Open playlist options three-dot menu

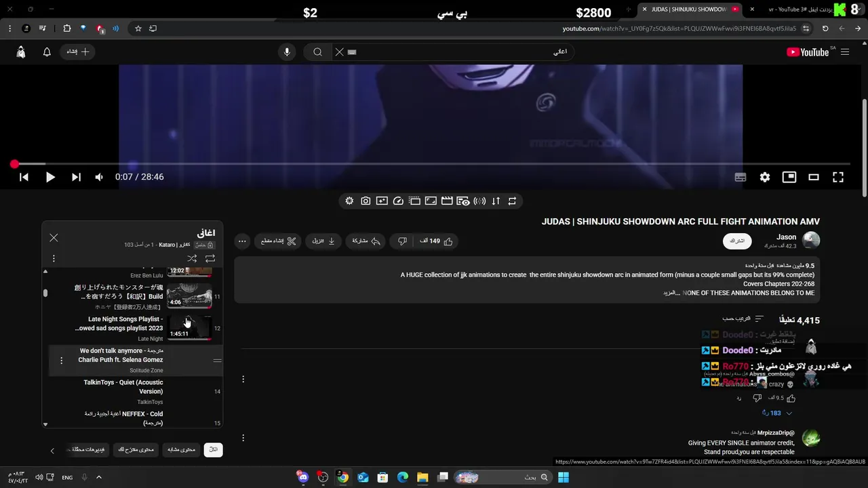point(54,258)
